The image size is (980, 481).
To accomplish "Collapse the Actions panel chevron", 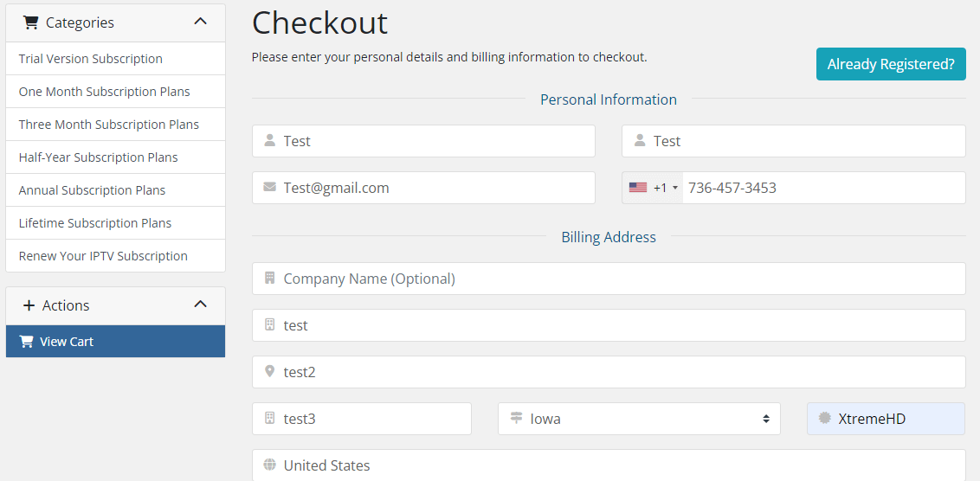I will (x=200, y=305).
